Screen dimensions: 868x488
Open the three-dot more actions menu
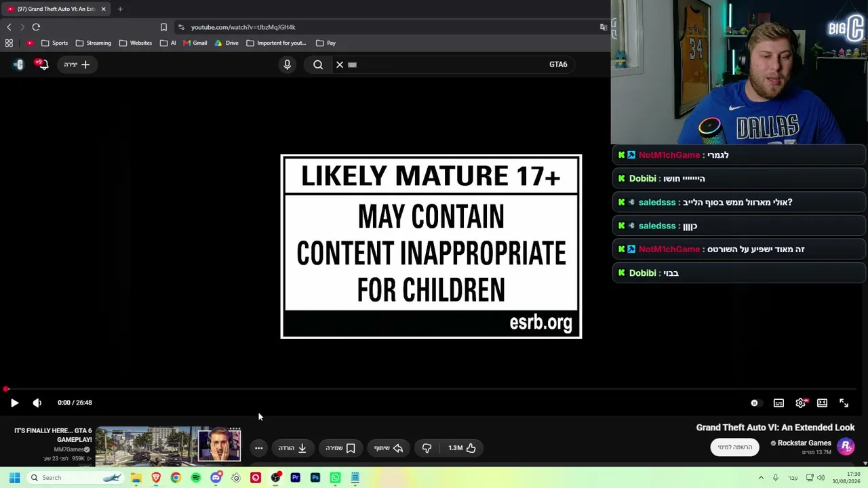click(x=258, y=448)
